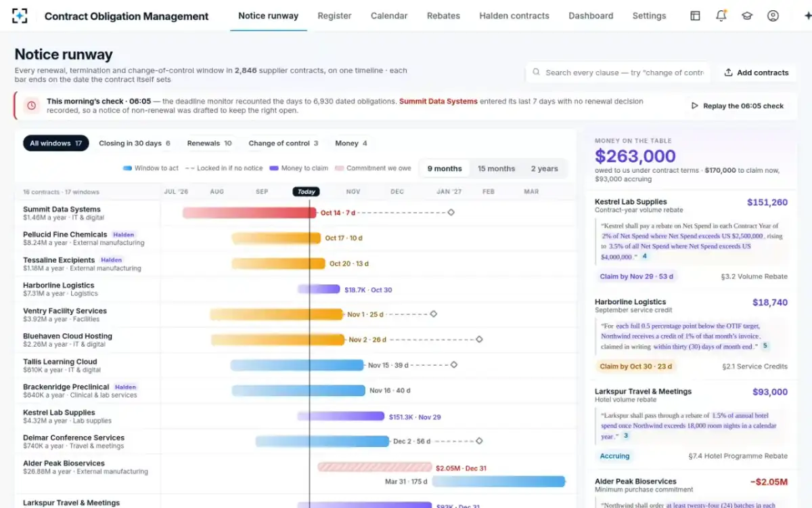Go to the Rebates tab
812x508 pixels.
(443, 16)
